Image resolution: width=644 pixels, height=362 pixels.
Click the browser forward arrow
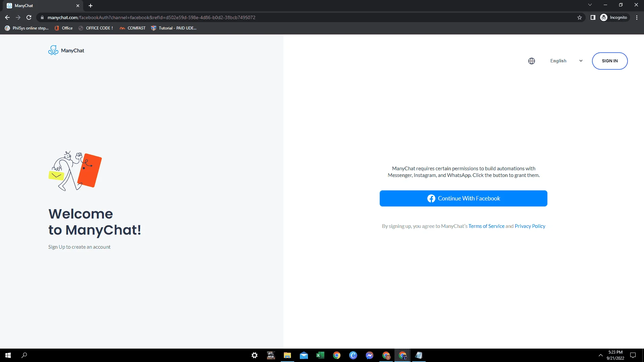coord(18,17)
